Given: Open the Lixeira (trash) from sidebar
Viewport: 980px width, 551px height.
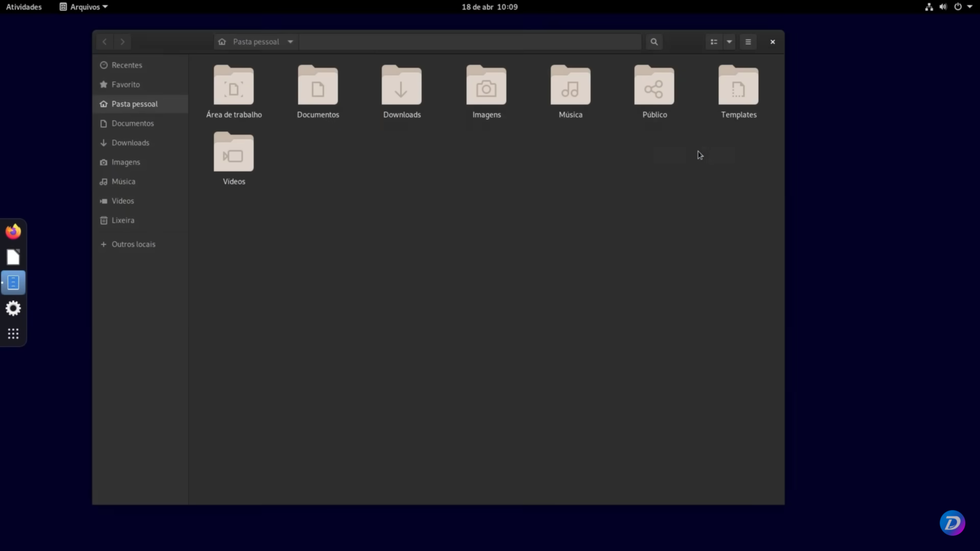Looking at the screenshot, I should [122, 220].
